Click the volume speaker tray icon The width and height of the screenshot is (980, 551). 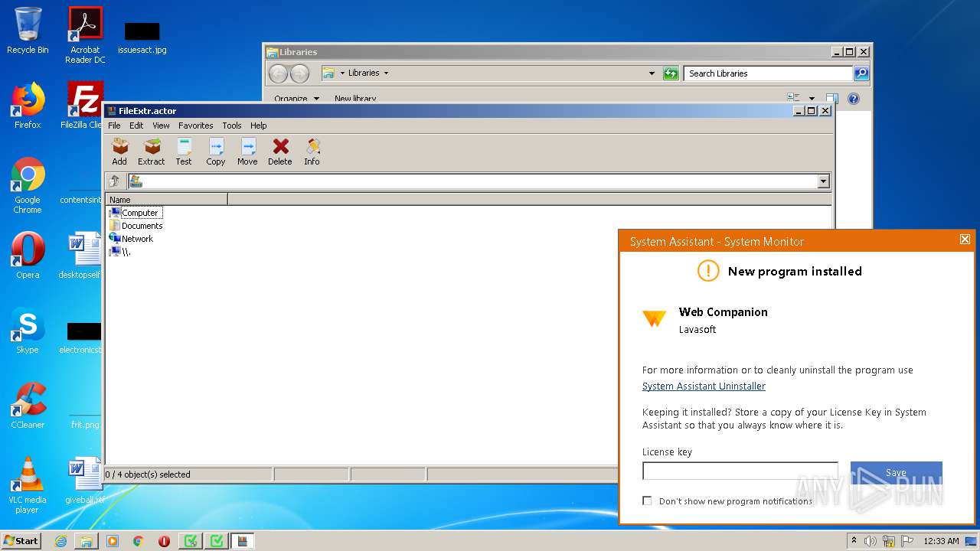click(871, 541)
